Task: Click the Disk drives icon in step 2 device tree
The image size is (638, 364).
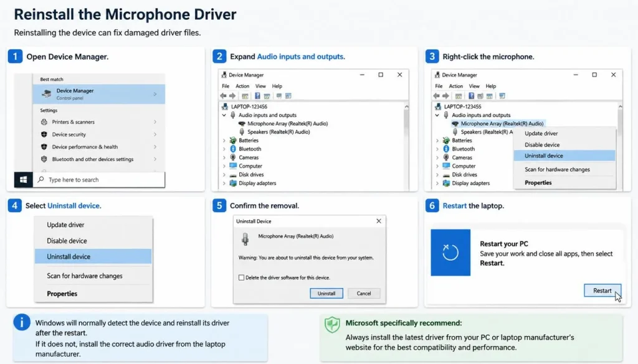Action: 233,175
